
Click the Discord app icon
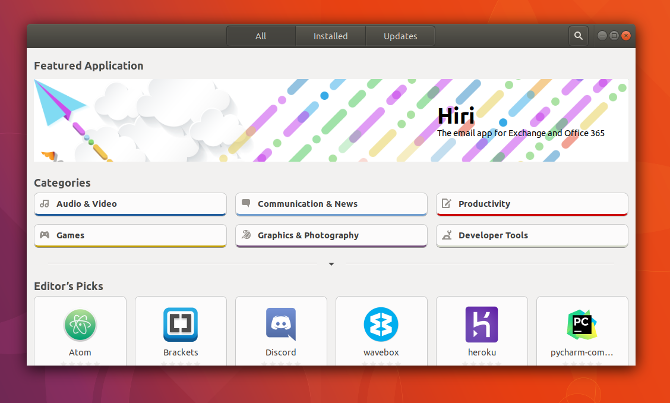coord(281,324)
